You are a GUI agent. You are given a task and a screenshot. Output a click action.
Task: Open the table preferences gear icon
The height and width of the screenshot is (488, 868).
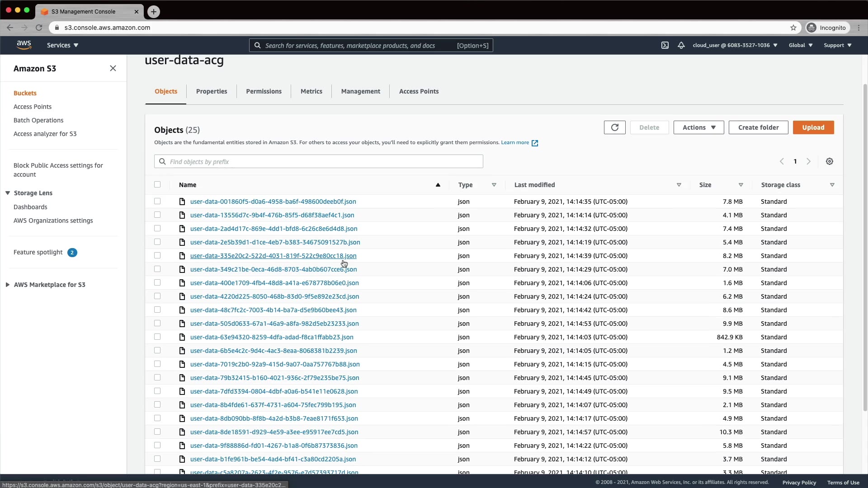point(830,161)
